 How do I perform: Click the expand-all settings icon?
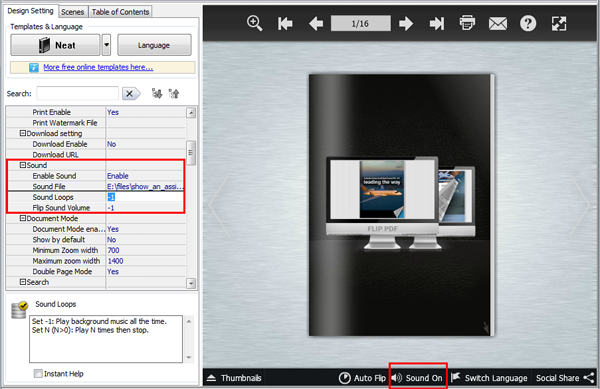tap(157, 93)
